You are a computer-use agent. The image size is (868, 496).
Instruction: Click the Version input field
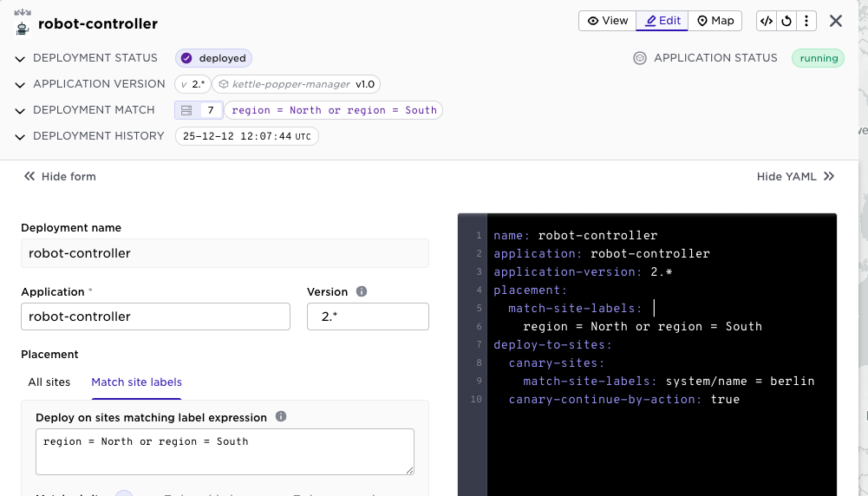click(369, 317)
